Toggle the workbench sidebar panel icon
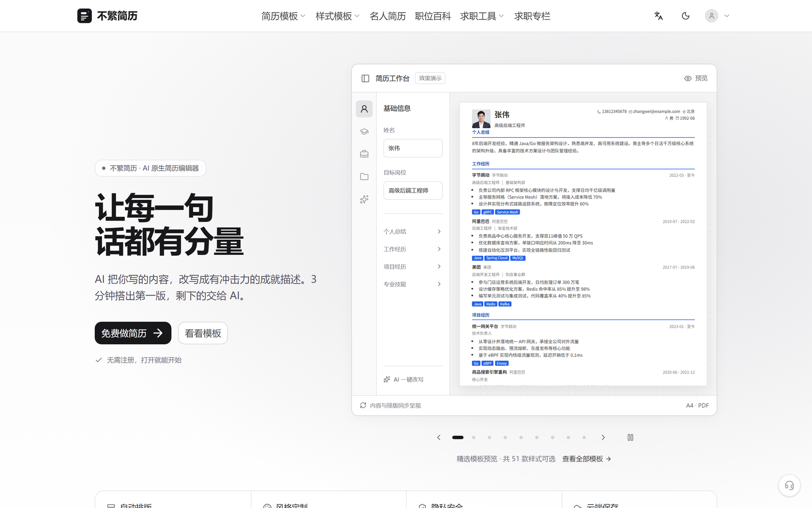Screen dimensions: 812x508 (x=365, y=78)
